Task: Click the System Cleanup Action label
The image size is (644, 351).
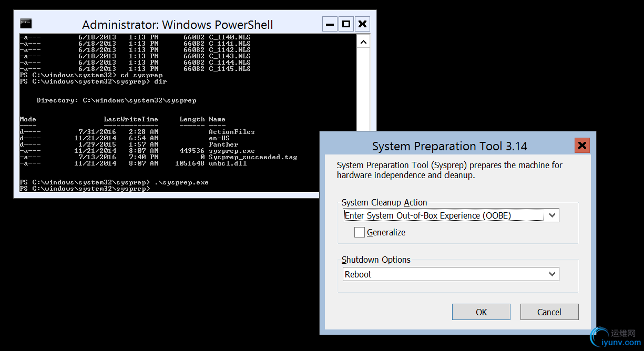Action: click(x=384, y=202)
